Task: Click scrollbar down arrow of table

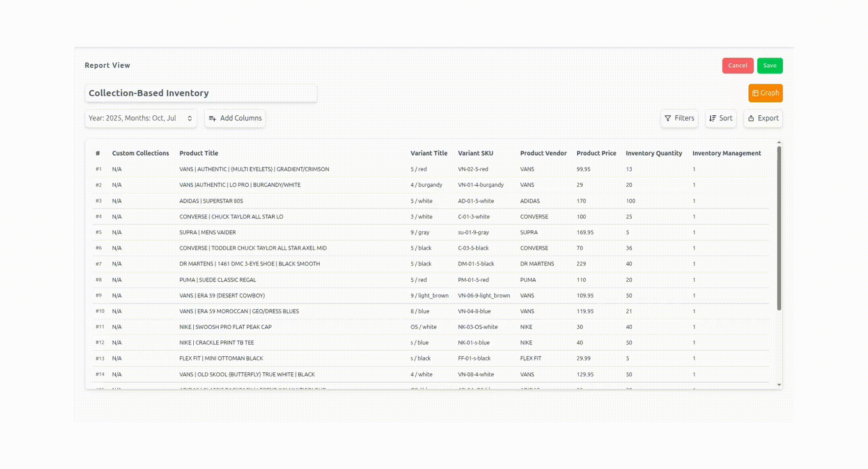Action: [779, 385]
